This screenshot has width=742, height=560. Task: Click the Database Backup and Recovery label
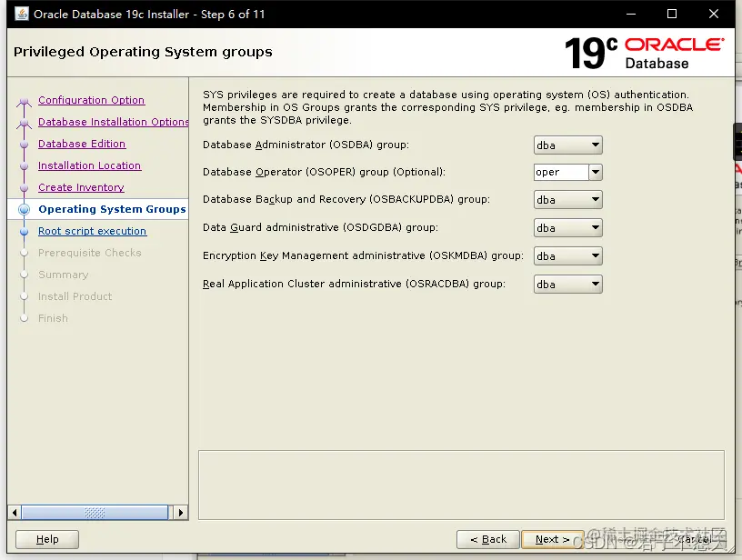(346, 199)
